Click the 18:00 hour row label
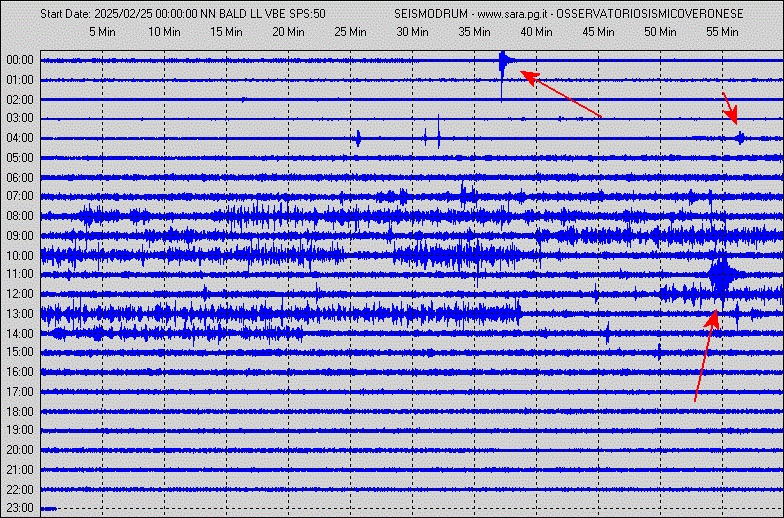This screenshot has width=784, height=518. (x=20, y=412)
